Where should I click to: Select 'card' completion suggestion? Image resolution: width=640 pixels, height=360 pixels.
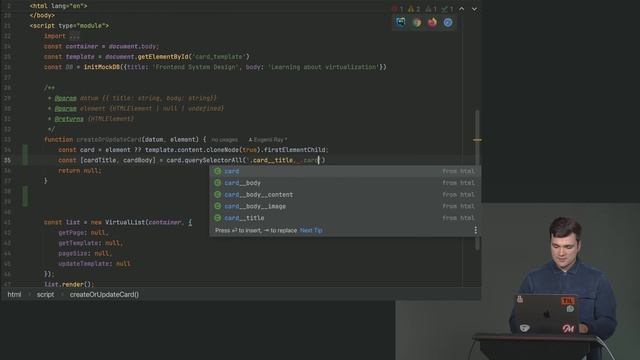(344, 171)
